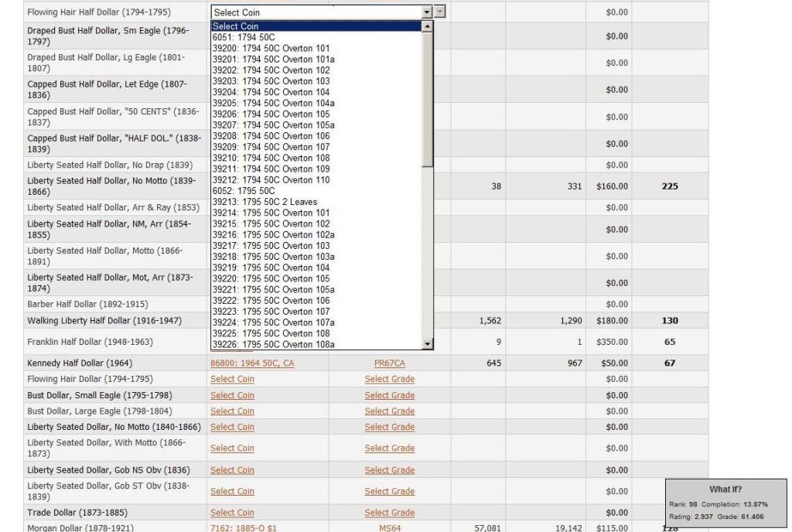Click Select Coin for Trade Dollar row
The width and height of the screenshot is (792, 532).
[232, 513]
